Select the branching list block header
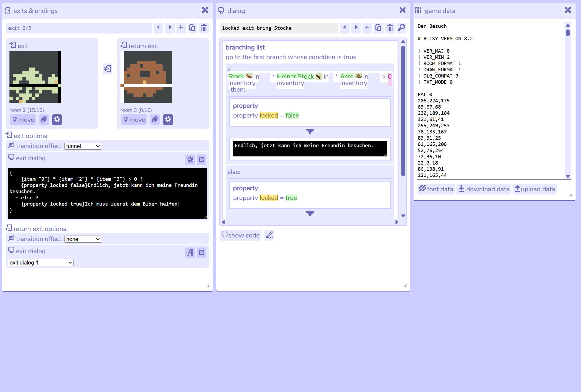 [x=245, y=48]
